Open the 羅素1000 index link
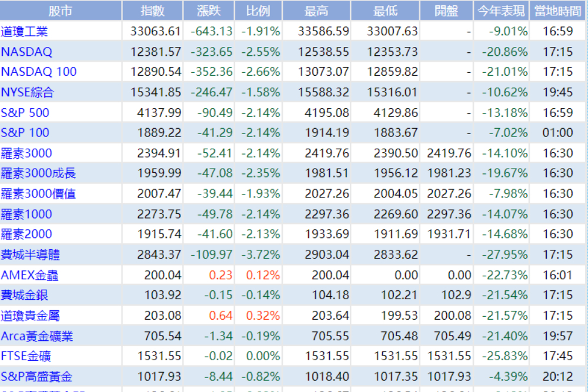Viewport: 588px width, 392px height. tap(26, 215)
